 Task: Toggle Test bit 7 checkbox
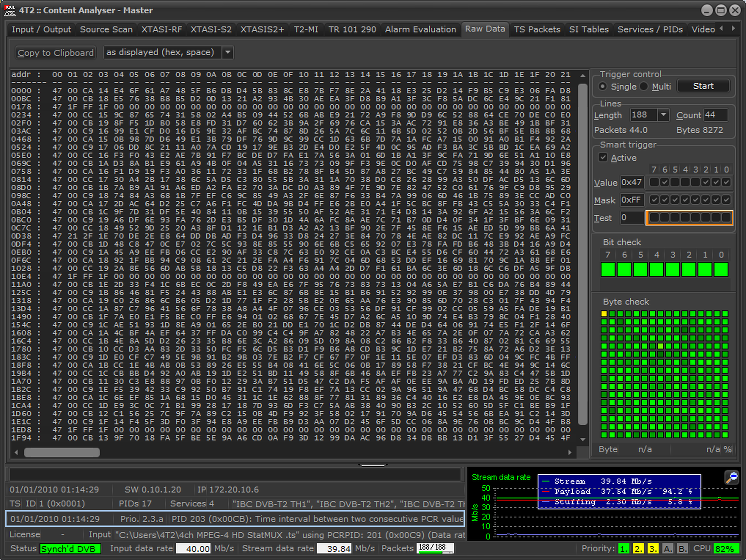(x=654, y=218)
